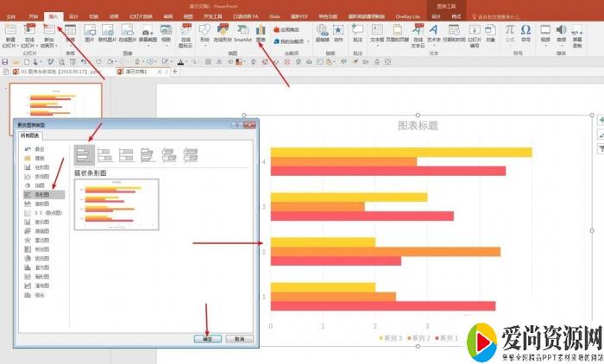Select the 簇状条形图 clustered bar subtype icon

tap(84, 154)
